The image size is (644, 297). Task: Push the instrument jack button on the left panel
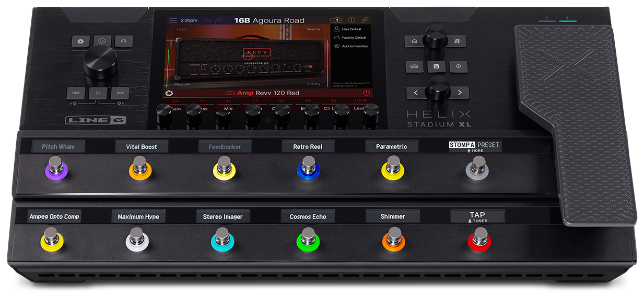pyautogui.click(x=81, y=40)
